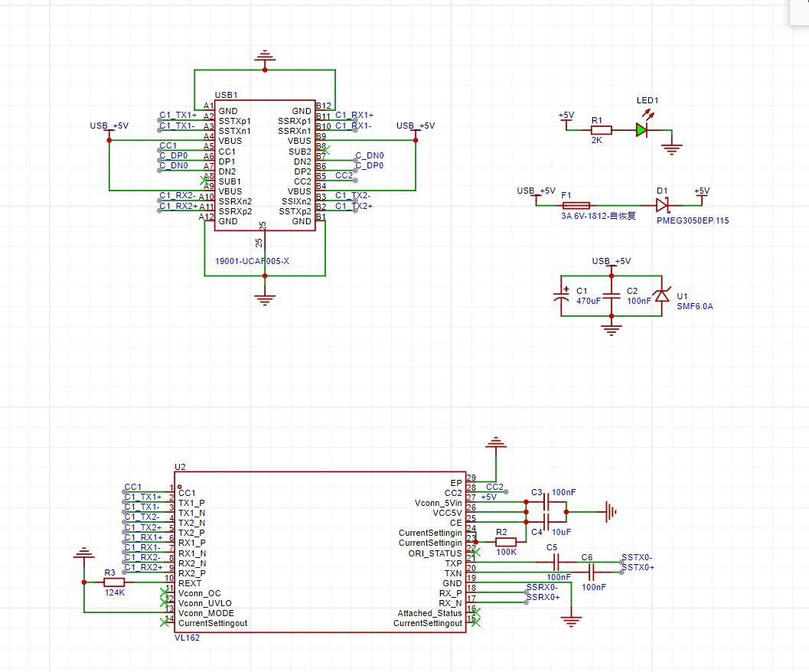Screen dimensions: 809x672
Task: Click the R3 124K resistor symbol
Action: [x=113, y=582]
